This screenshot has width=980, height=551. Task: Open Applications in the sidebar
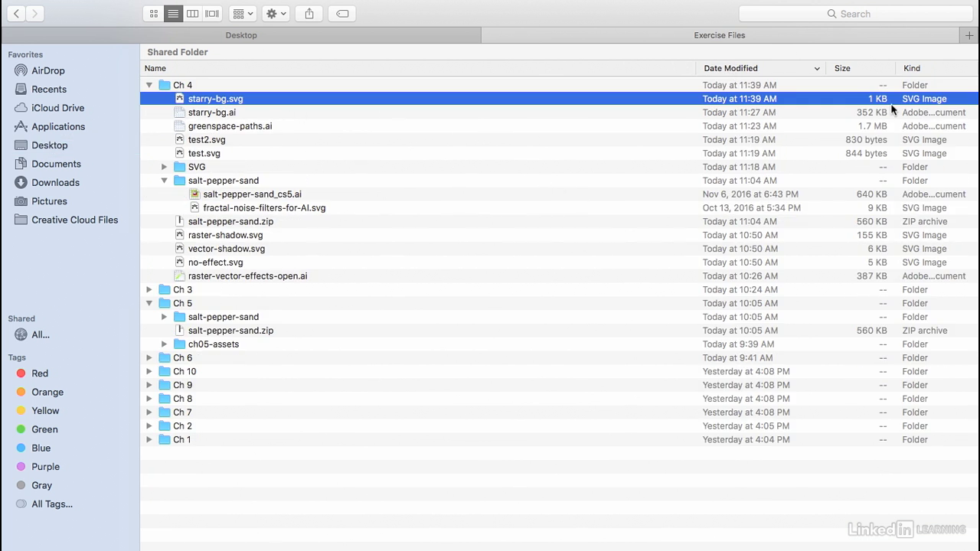(x=58, y=126)
